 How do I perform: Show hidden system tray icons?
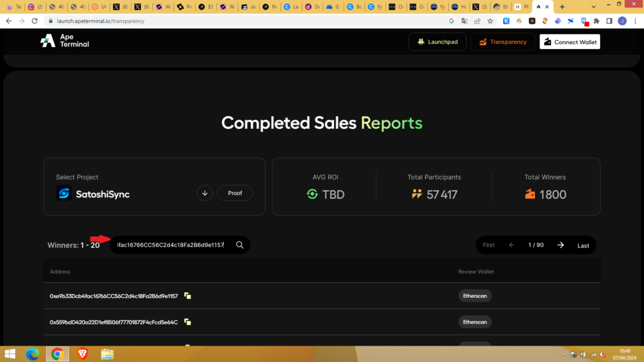(563, 354)
